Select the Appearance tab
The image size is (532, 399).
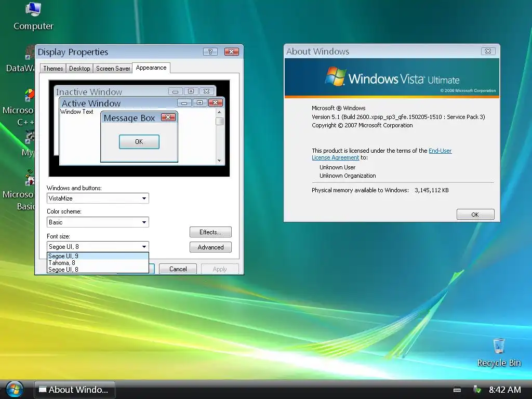point(151,68)
